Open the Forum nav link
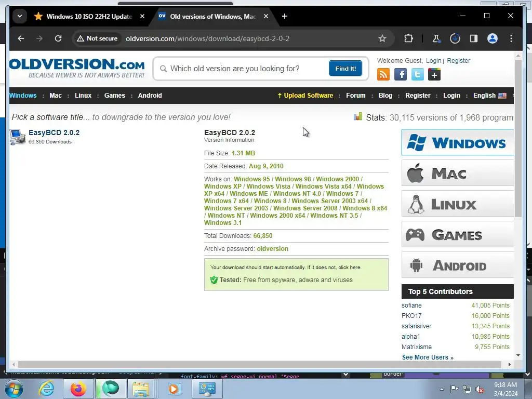Viewport: 532px width, 399px height. [x=355, y=96]
